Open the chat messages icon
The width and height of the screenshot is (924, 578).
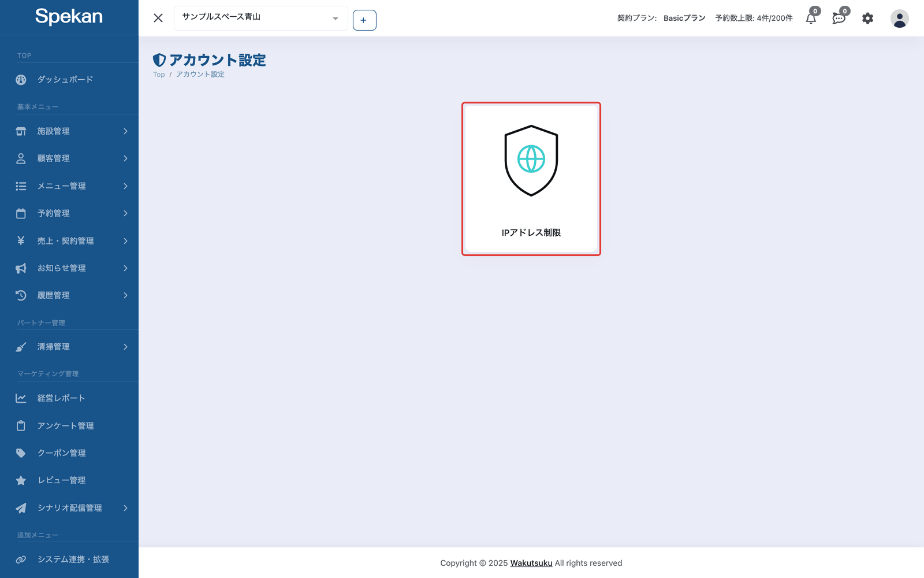[x=839, y=18]
